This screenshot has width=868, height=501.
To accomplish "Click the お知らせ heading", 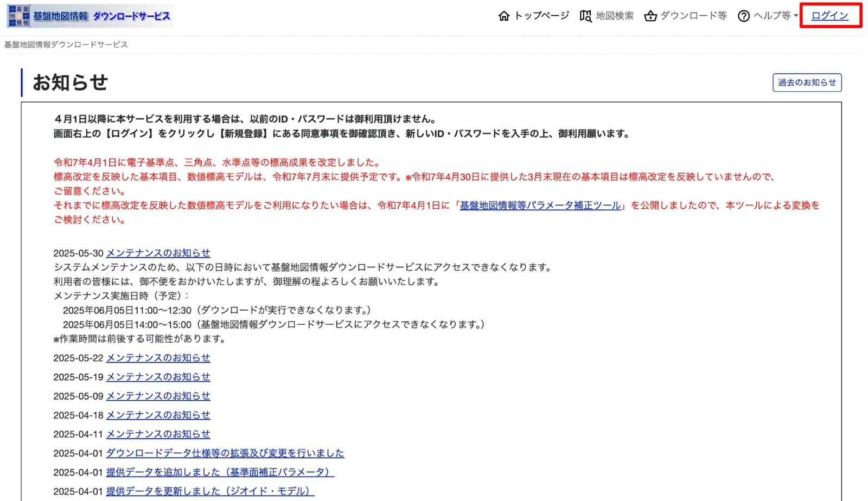I will [70, 82].
